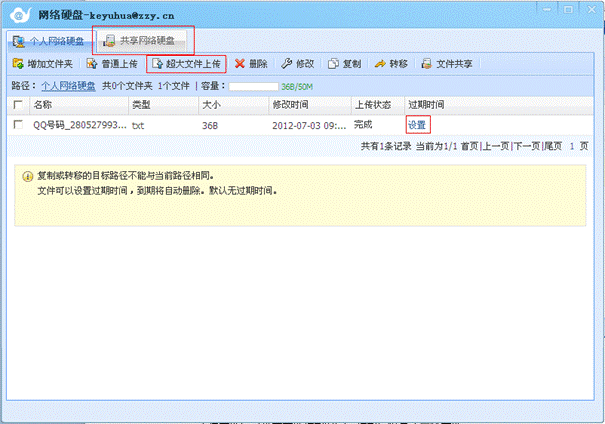Image resolution: width=605 pixels, height=424 pixels.
Task: Click 设置 expiration time link
Action: [417, 125]
